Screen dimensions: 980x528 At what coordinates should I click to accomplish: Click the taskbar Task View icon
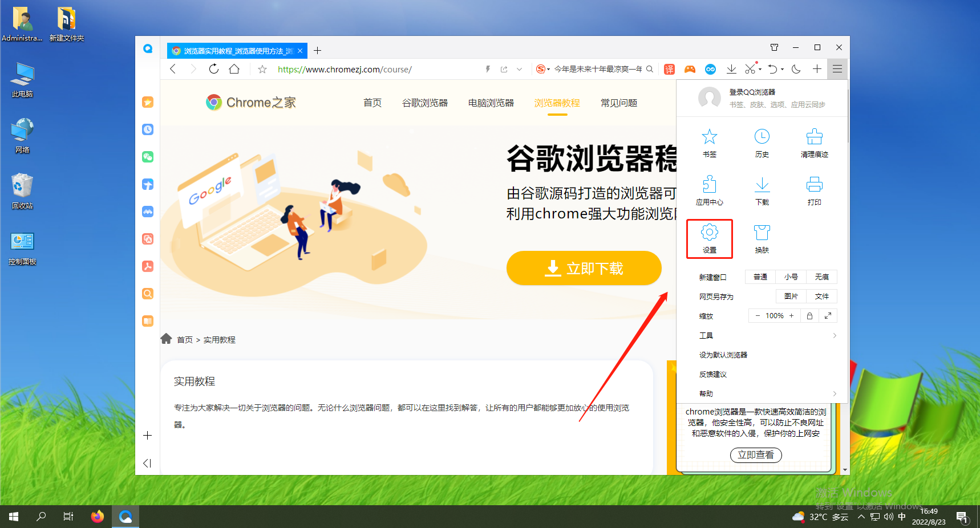68,517
